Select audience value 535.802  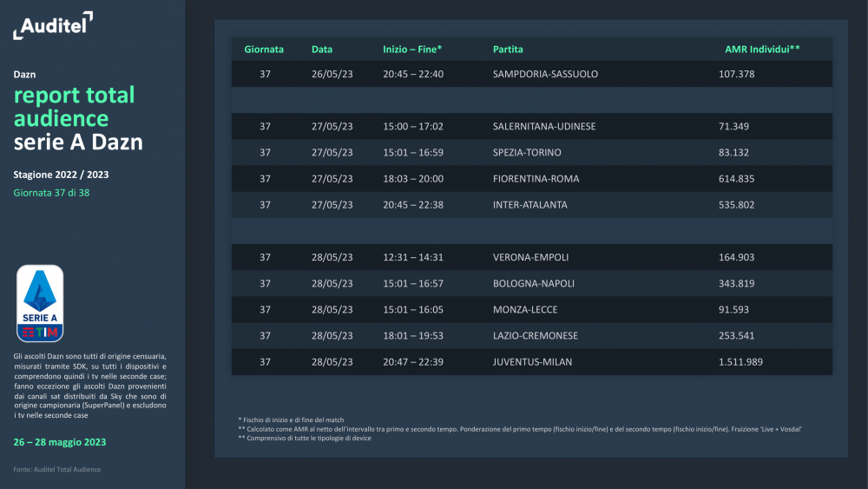point(736,205)
